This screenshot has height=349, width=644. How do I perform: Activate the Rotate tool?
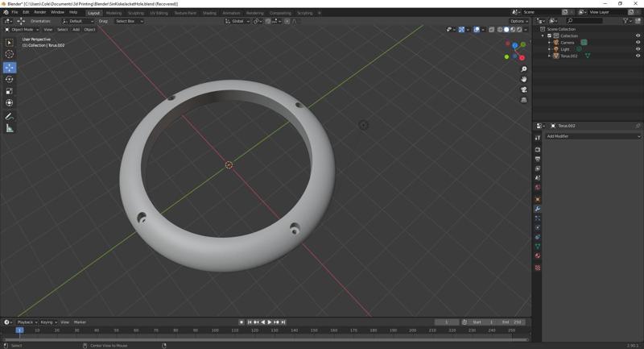(10, 79)
